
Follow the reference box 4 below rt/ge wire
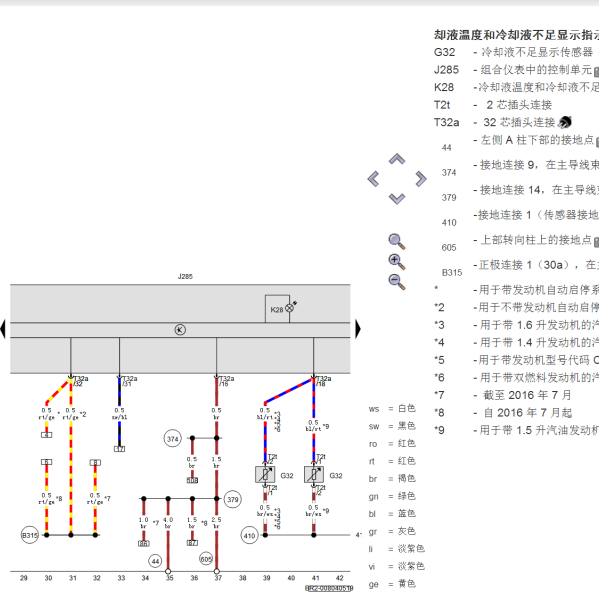pos(46,435)
